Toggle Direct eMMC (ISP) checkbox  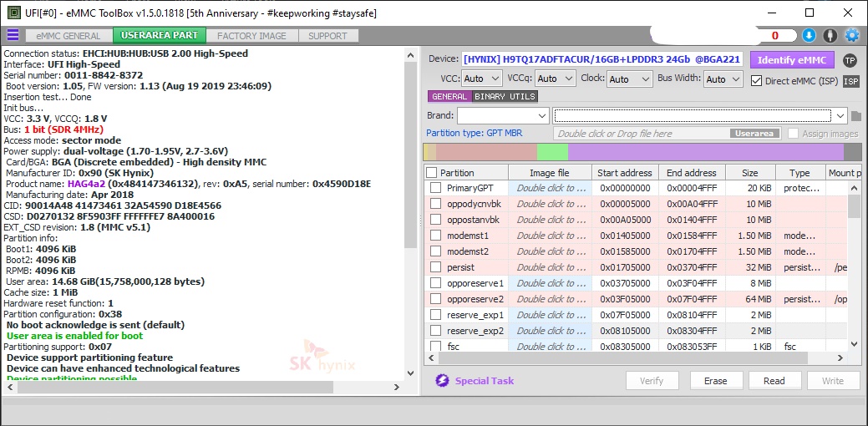pos(756,81)
